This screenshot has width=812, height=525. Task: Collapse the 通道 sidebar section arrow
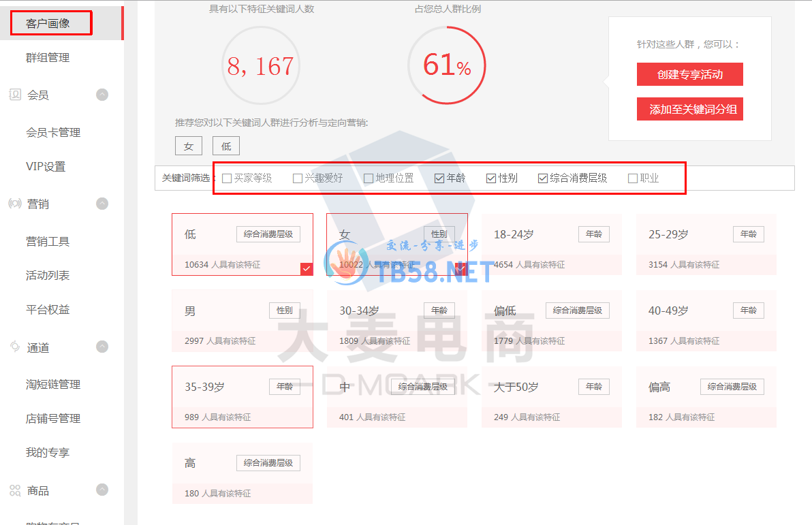click(x=102, y=347)
